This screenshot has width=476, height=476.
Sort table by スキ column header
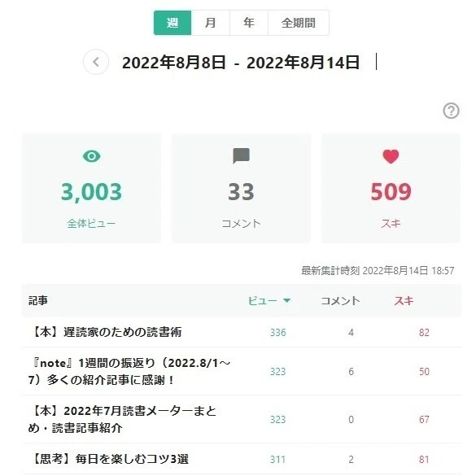point(404,301)
